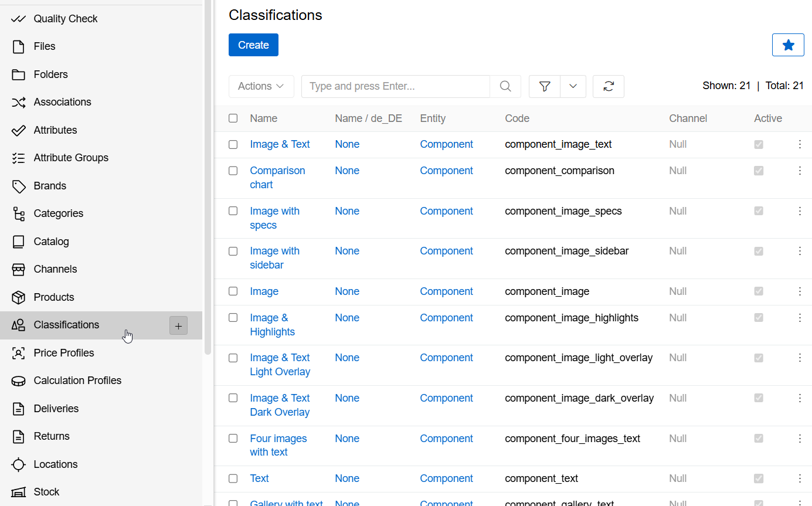Check the Image & Text row checkbox

point(233,144)
